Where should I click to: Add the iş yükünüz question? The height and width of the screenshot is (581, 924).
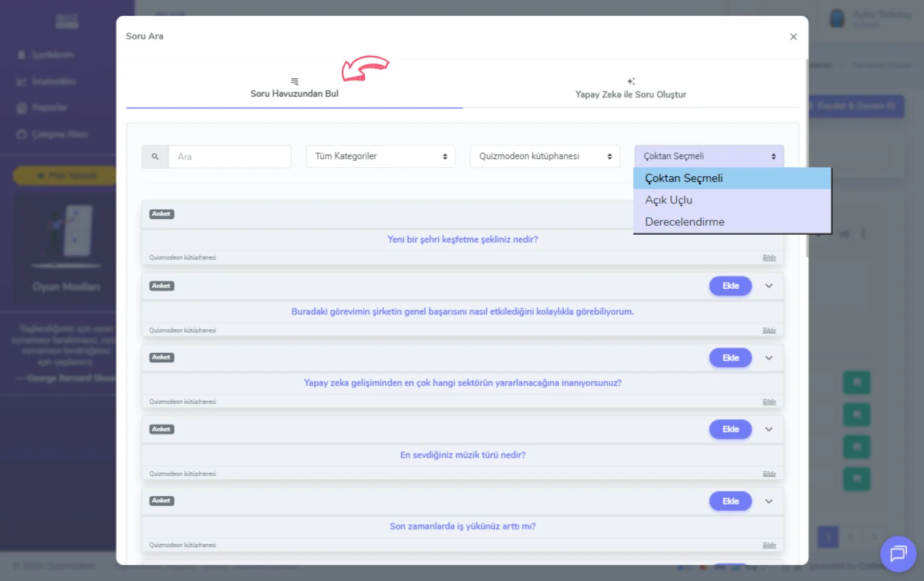pos(730,502)
